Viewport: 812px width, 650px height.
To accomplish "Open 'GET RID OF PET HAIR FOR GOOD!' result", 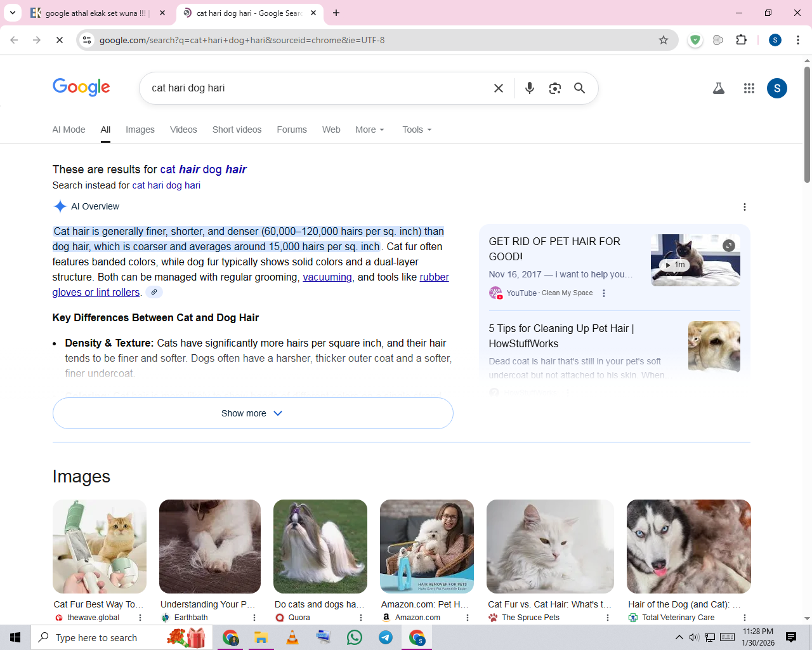I will pyautogui.click(x=554, y=249).
